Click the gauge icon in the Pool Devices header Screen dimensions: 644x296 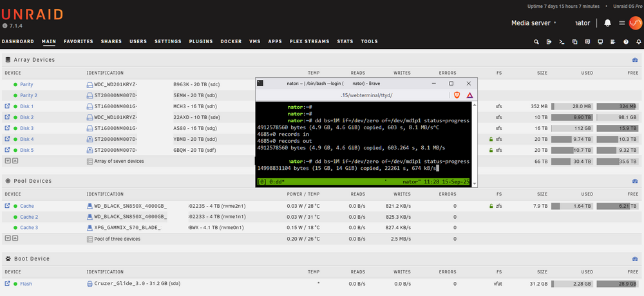pos(635,181)
